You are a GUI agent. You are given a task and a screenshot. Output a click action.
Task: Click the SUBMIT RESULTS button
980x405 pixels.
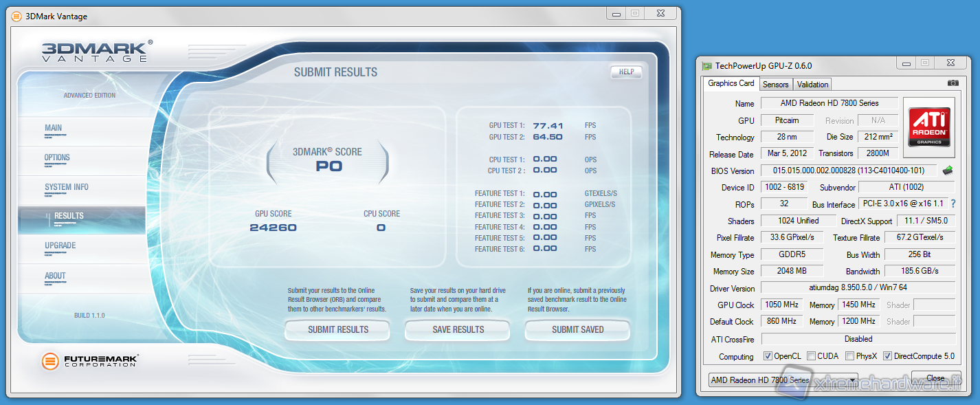[x=337, y=330]
